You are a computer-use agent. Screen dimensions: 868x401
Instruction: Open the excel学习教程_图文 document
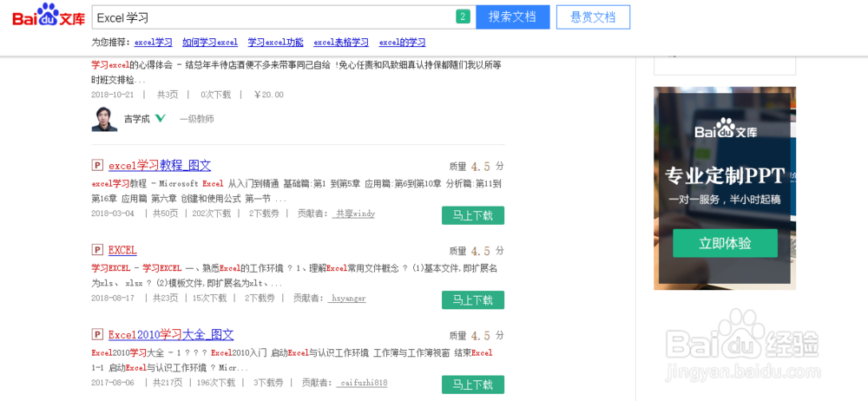(x=160, y=165)
